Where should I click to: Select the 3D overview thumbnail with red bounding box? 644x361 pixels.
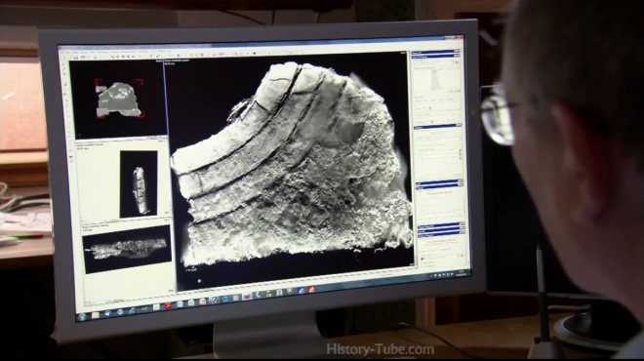[x=118, y=99]
